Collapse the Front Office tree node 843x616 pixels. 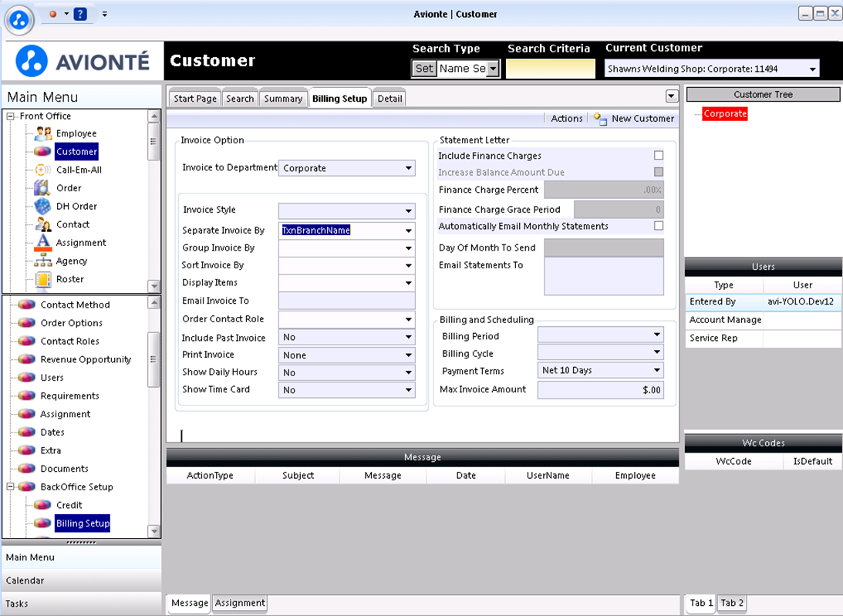click(10, 116)
